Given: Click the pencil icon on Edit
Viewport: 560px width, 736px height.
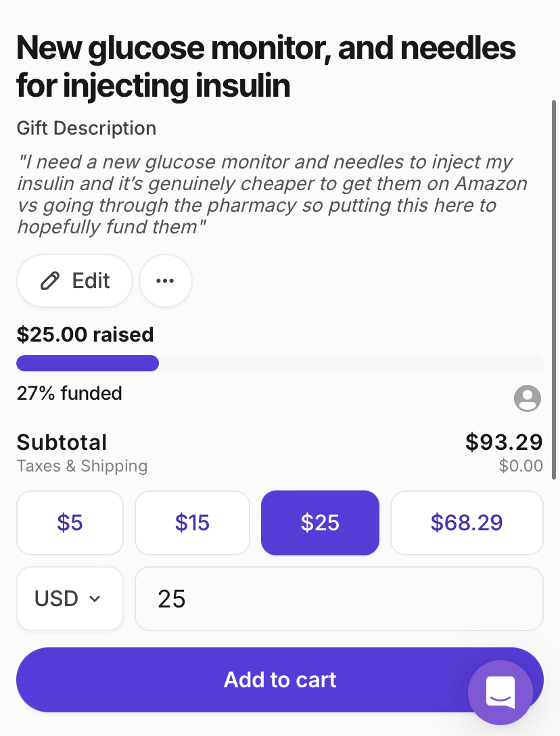Looking at the screenshot, I should [x=50, y=281].
